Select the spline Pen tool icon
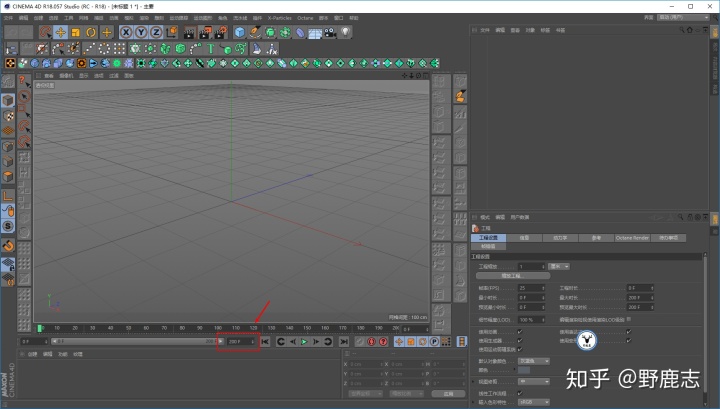720x409 pixels. tap(255, 32)
